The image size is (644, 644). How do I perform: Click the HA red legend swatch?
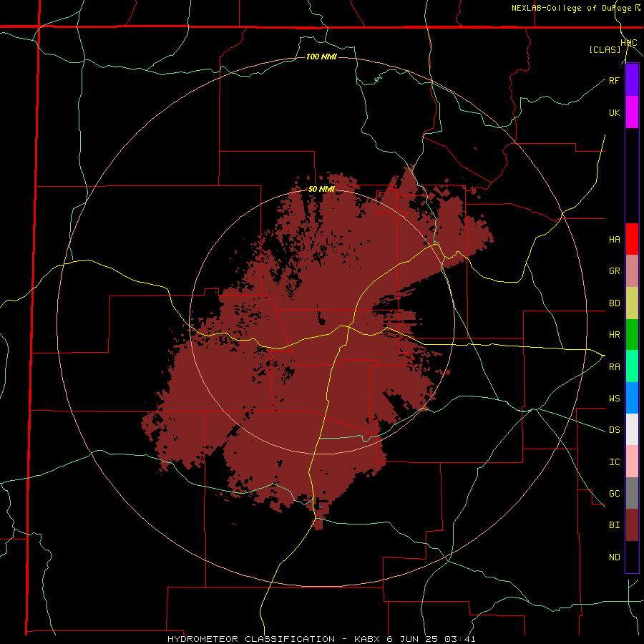(632, 239)
